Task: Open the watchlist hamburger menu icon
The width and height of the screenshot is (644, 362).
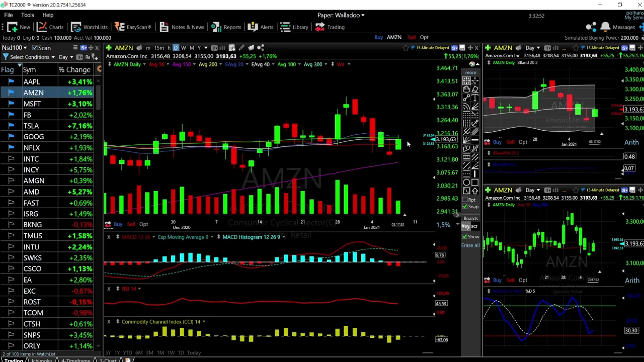Action: point(75,48)
